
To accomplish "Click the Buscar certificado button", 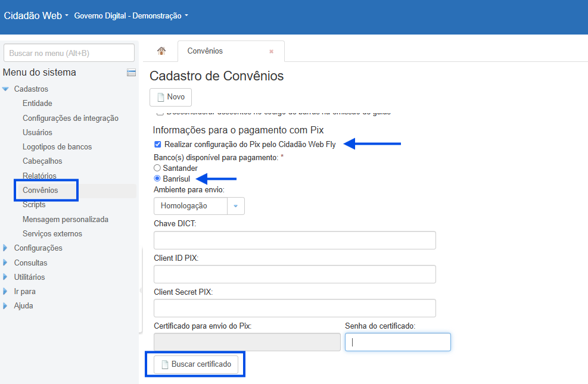I will coord(196,364).
